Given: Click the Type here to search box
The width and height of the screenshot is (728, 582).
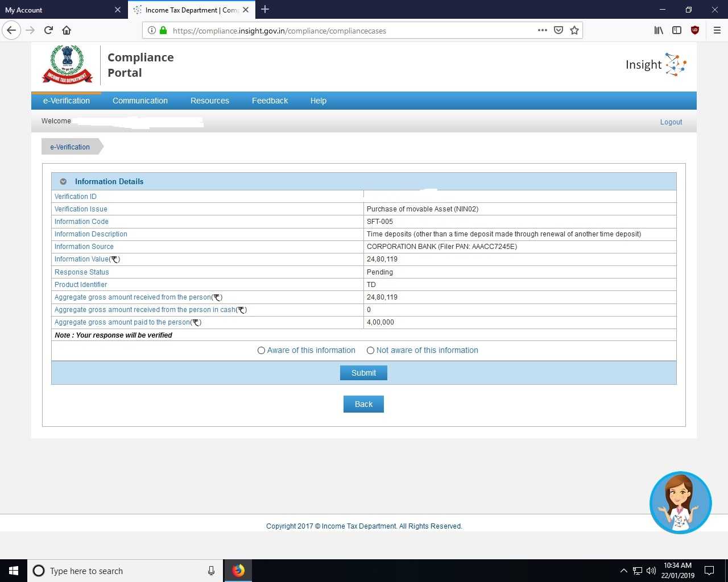Looking at the screenshot, I should (125, 571).
